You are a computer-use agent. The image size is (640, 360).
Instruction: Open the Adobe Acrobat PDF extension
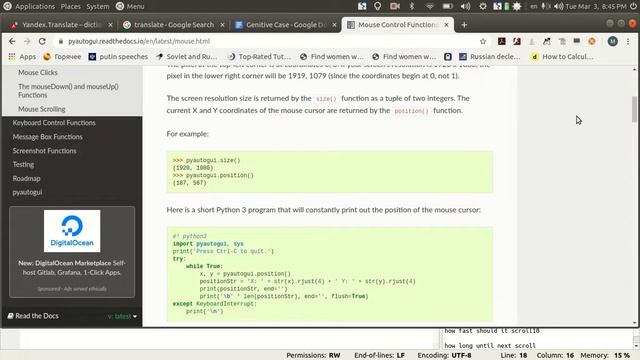coord(502,41)
